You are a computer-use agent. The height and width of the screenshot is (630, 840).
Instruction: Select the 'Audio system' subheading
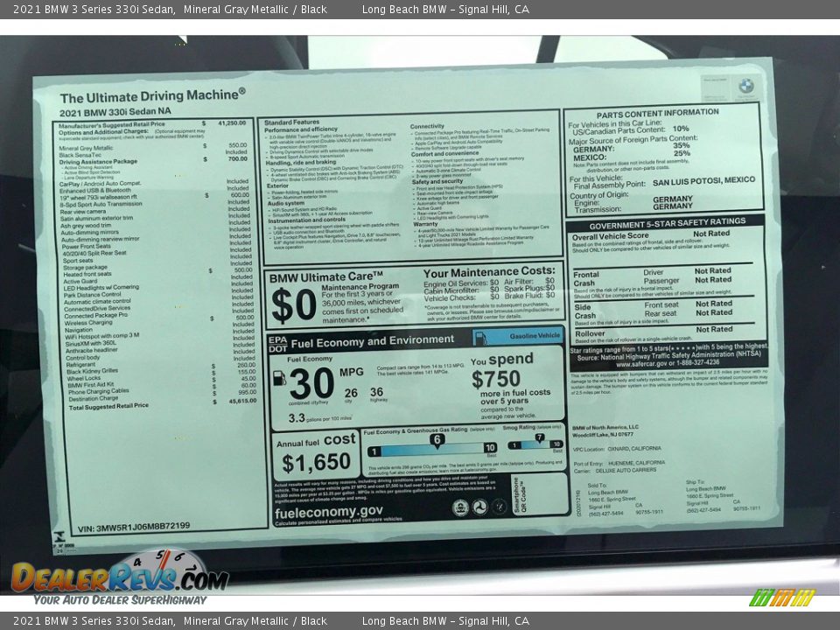pos(286,203)
